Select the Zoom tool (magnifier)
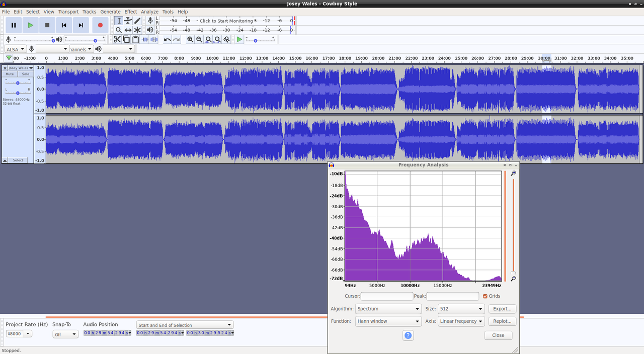This screenshot has width=644, height=354. 119,30
